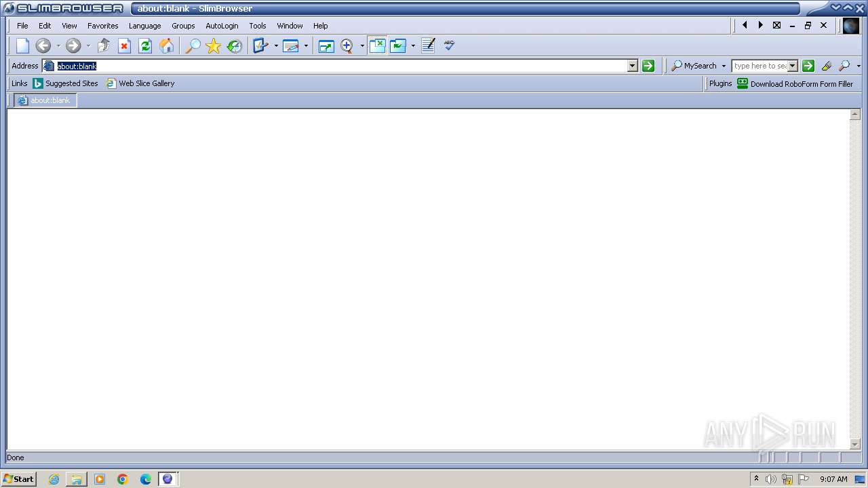The width and height of the screenshot is (868, 488).
Task: Close all tabs with boxed X icon
Action: 777,25
